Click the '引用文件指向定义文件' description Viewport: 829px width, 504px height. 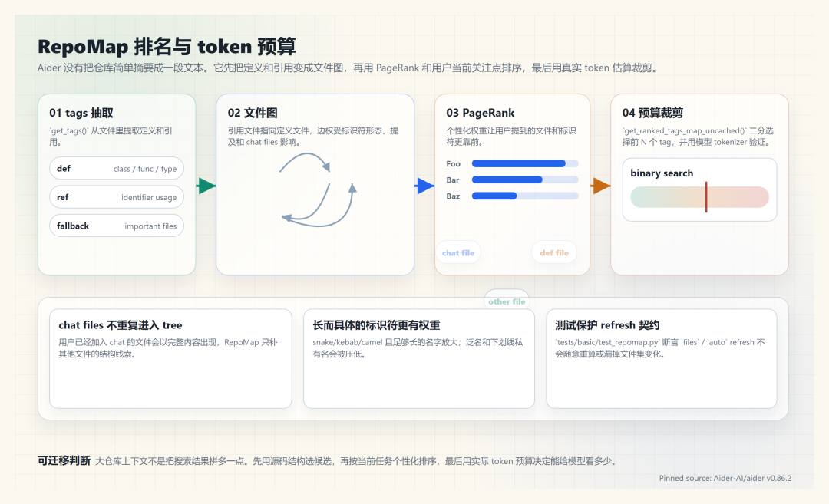[x=313, y=137]
